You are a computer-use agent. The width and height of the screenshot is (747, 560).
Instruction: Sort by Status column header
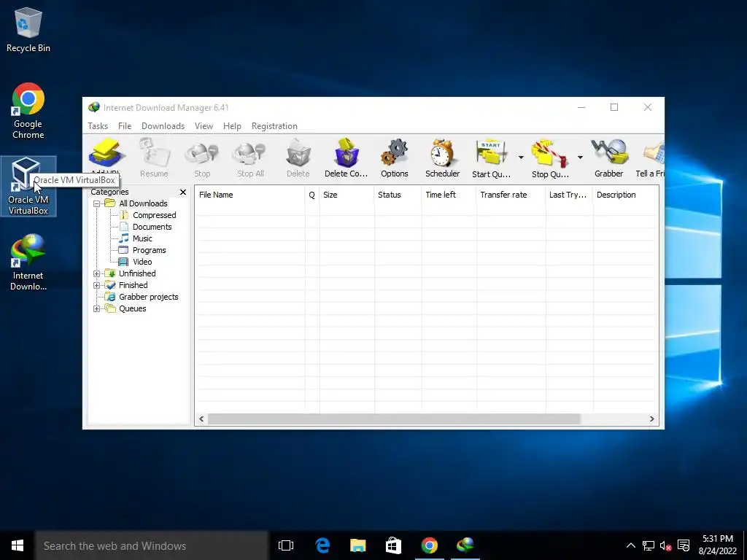point(398,195)
